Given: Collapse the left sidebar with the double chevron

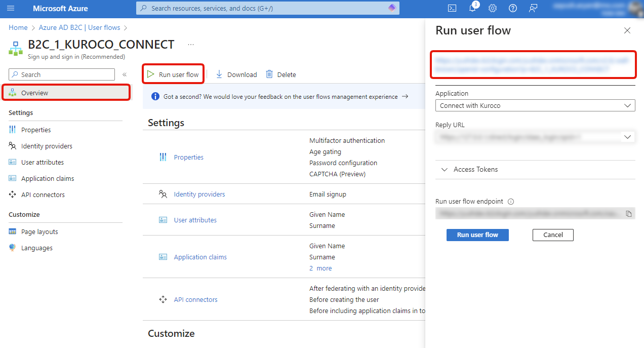Looking at the screenshot, I should (x=124, y=74).
